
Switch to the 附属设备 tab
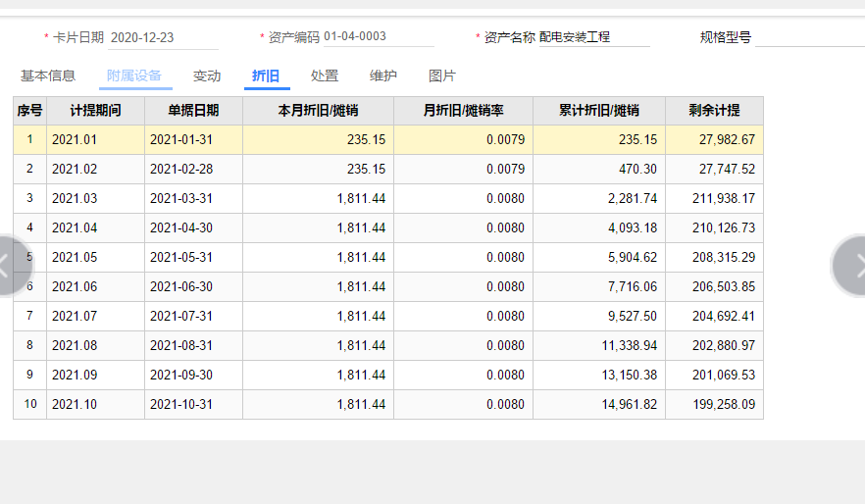click(134, 76)
